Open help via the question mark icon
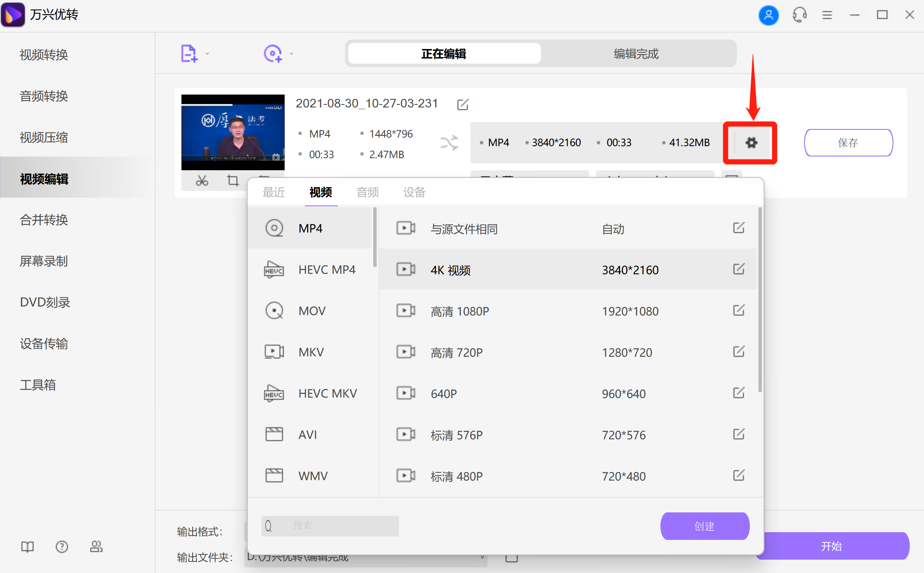 click(62, 546)
